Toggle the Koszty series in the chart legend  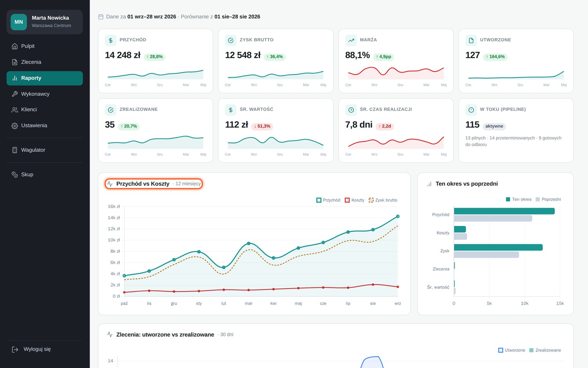point(355,200)
